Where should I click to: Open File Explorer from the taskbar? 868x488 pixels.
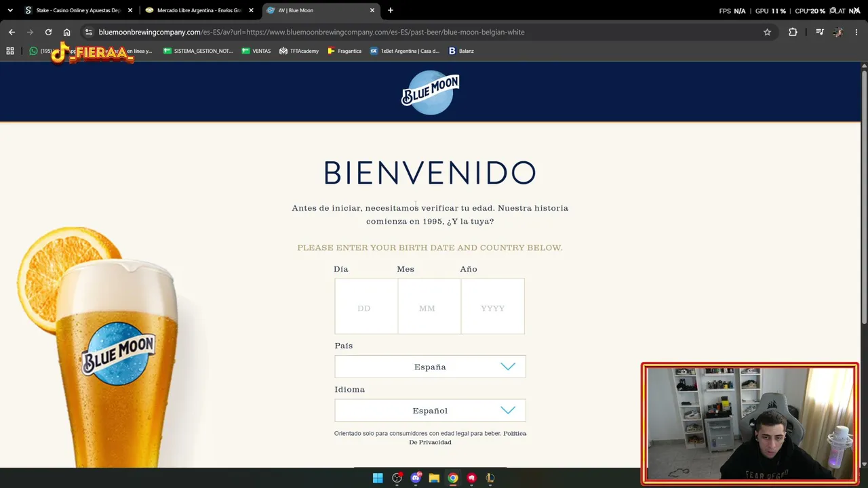click(434, 478)
